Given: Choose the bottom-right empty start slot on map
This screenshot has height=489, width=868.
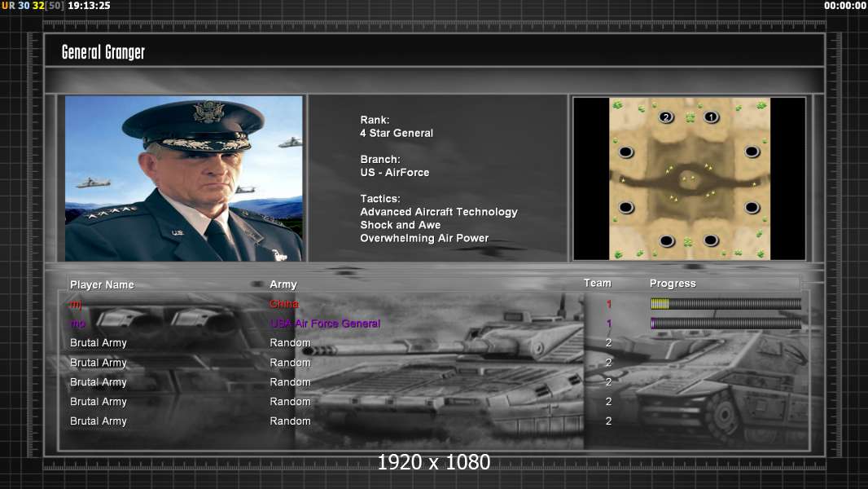Looking at the screenshot, I should tap(711, 240).
